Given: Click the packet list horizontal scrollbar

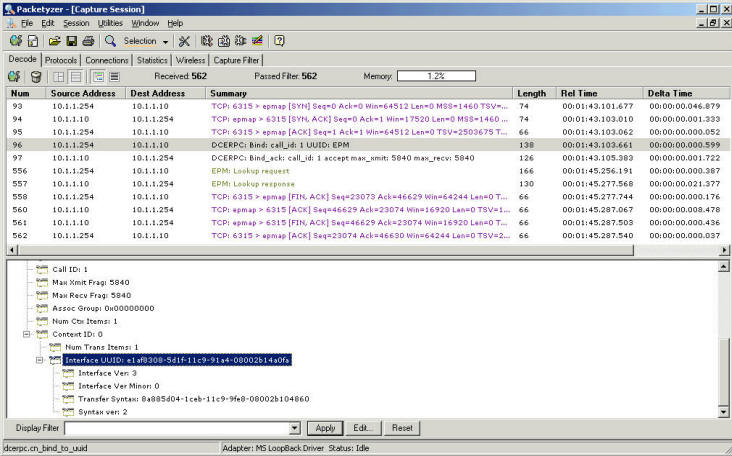Looking at the screenshot, I should click(x=325, y=250).
